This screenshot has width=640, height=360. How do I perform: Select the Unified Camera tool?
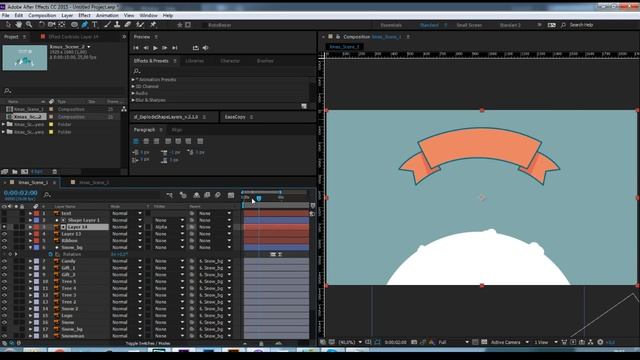tap(51, 25)
